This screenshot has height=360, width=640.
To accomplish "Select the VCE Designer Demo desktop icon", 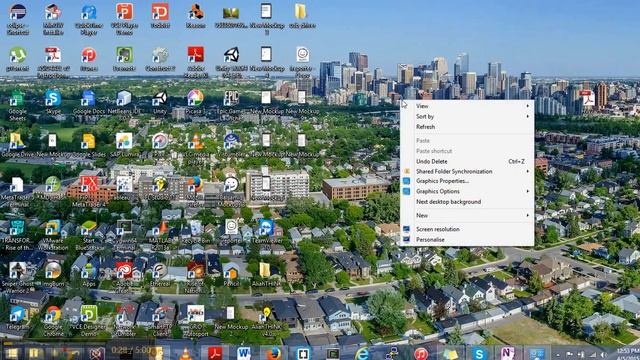I will coord(89,320).
